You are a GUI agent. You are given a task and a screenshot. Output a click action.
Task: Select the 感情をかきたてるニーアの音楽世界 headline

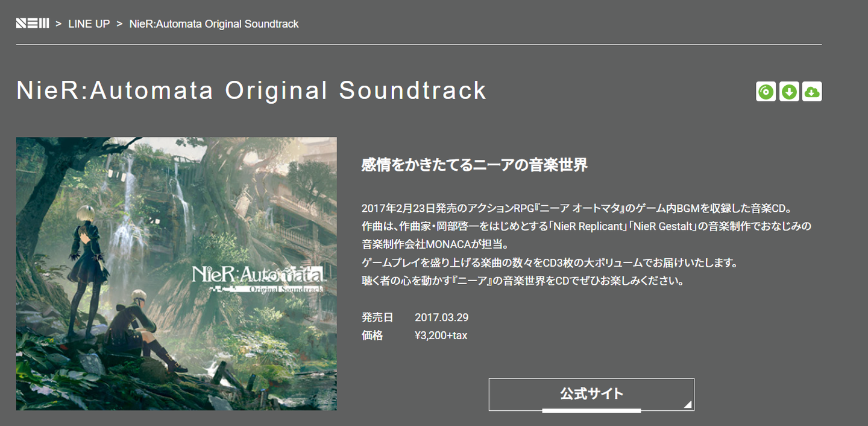[474, 165]
